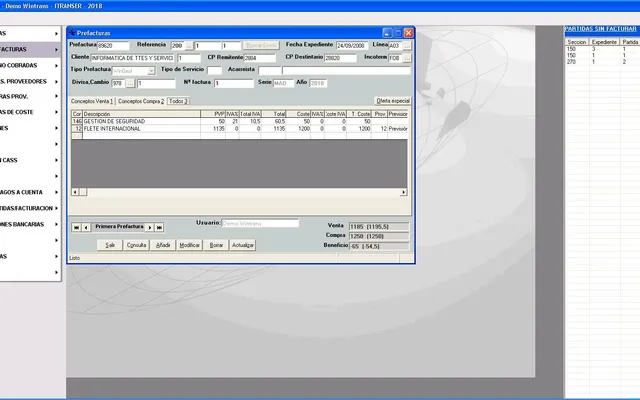Open the PARTIDAS SIN FACTURAR header link
This screenshot has height=400, width=640.
(x=600, y=29)
